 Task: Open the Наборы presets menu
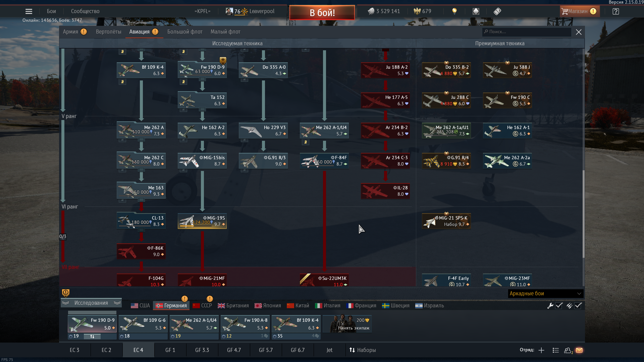click(x=363, y=350)
